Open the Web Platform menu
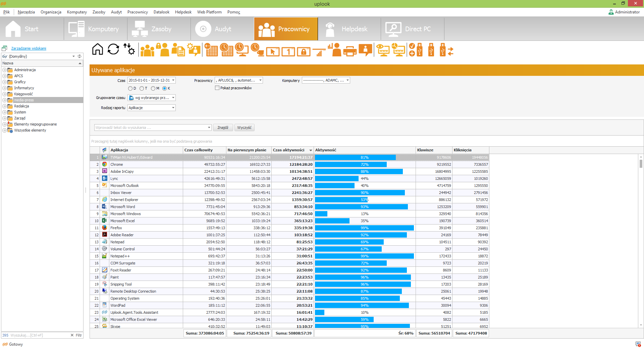 [x=209, y=12]
